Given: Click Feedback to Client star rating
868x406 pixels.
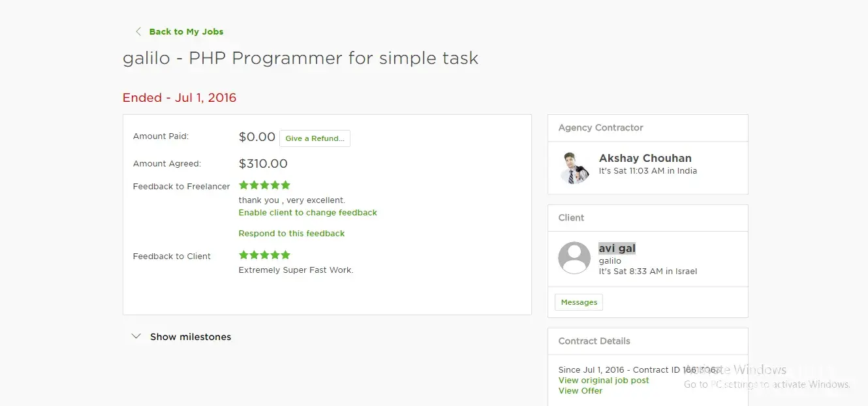Looking at the screenshot, I should (264, 255).
